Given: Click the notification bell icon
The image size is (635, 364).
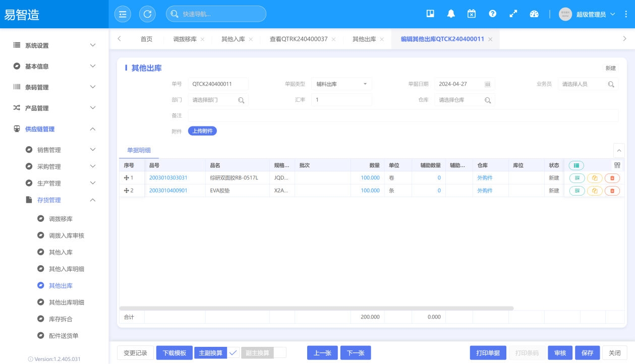Looking at the screenshot, I should [x=451, y=14].
